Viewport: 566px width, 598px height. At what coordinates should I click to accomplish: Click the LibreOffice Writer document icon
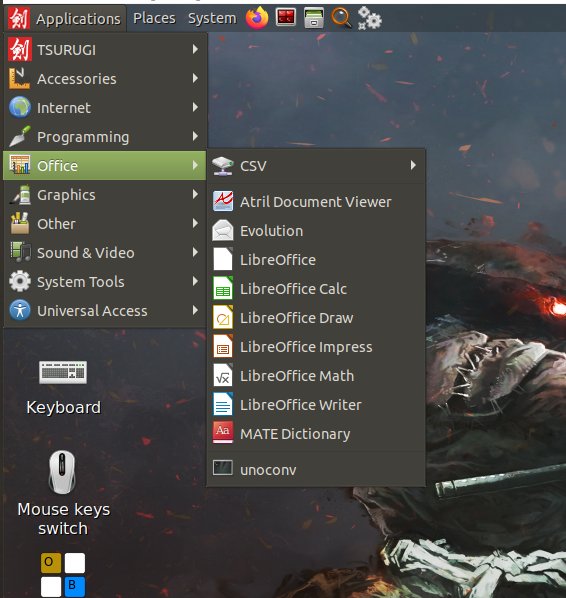click(223, 404)
